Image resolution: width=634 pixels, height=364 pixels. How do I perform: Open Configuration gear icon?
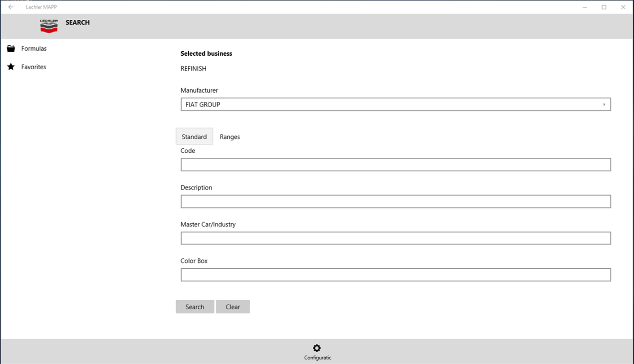[x=317, y=348]
